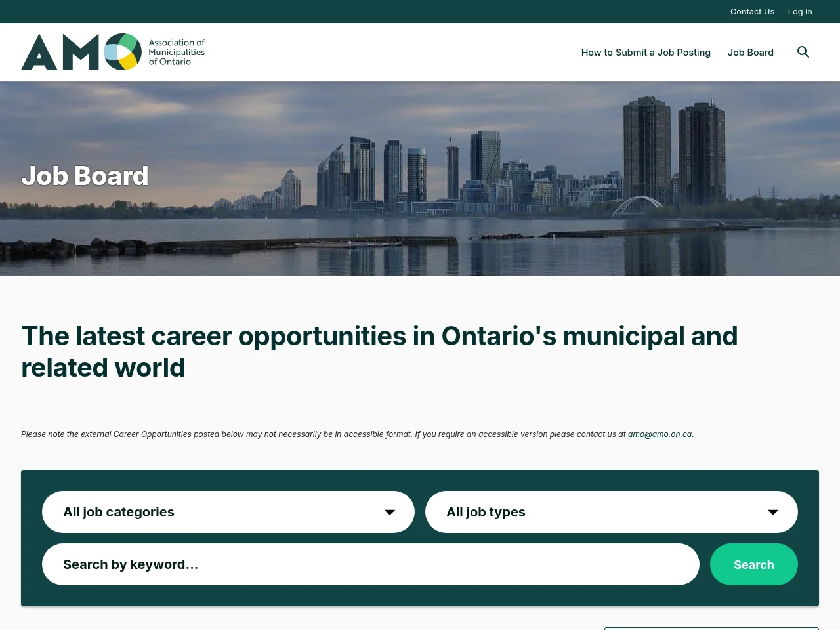The height and width of the screenshot is (630, 840).
Task: Click the Job Board banner heading
Action: pos(85,176)
